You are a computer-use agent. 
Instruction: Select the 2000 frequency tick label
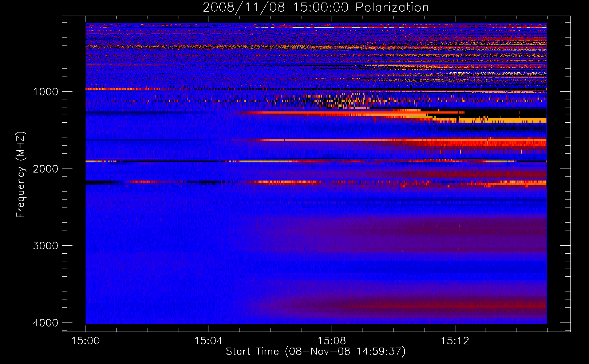coord(46,169)
